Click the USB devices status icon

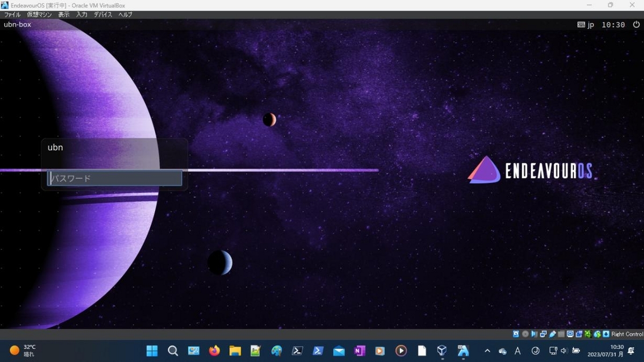pos(552,334)
